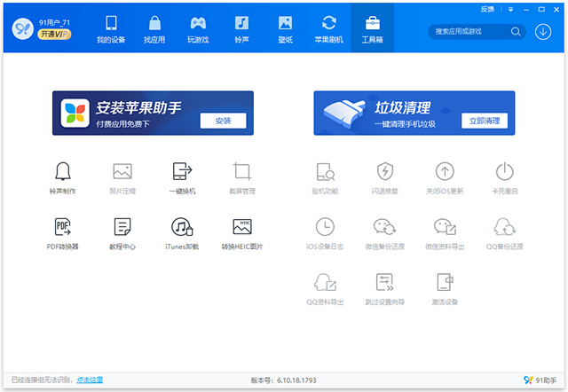Switch to the 苹果刷机 tab
Viewport: 568px width, 392px height.
coord(329,29)
